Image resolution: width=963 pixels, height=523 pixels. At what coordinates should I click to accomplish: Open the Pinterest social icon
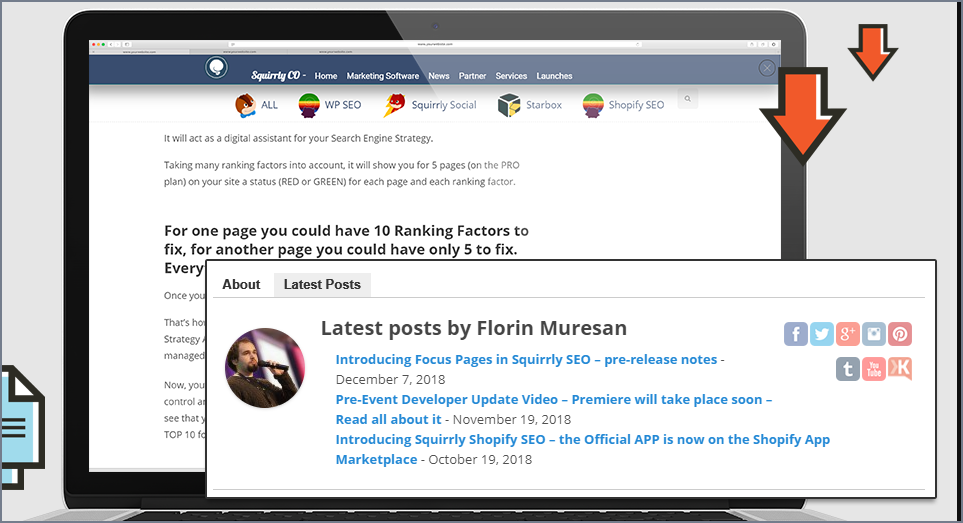coord(900,334)
